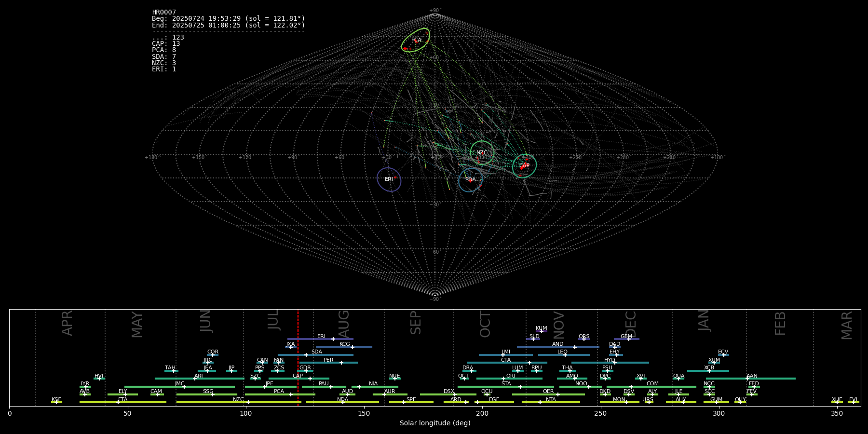The width and height of the screenshot is (868, 434).
Task: Select the NDA shower bar in timeline
Action: [x=342, y=402]
